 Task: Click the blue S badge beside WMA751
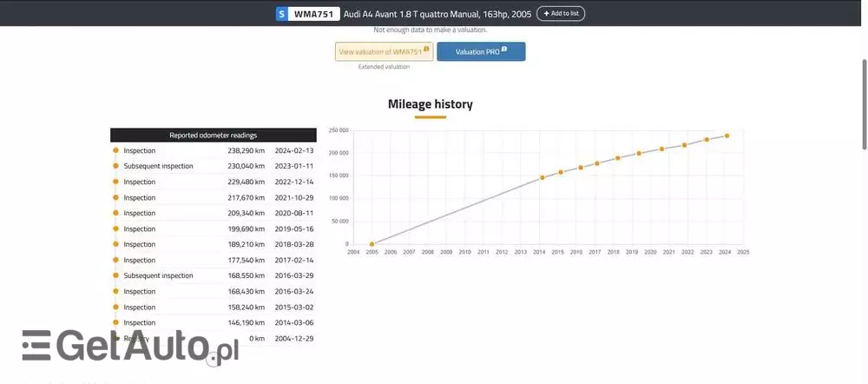coord(281,14)
